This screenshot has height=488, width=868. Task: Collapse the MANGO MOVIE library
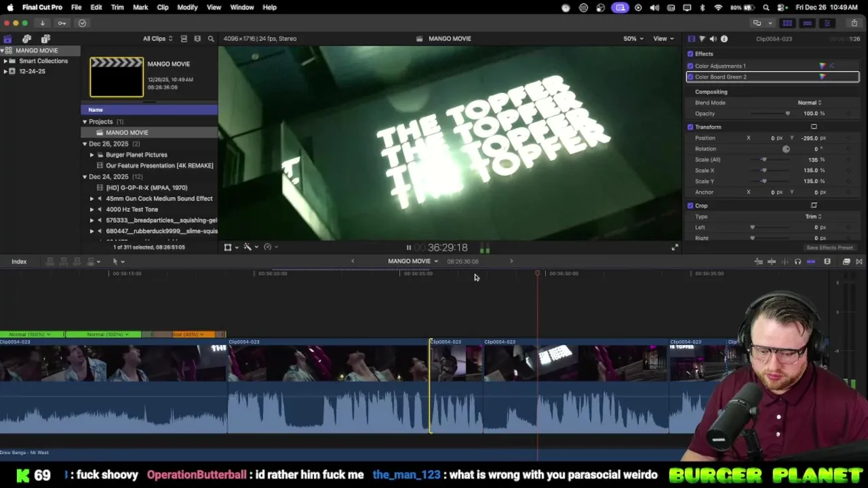tap(2, 50)
